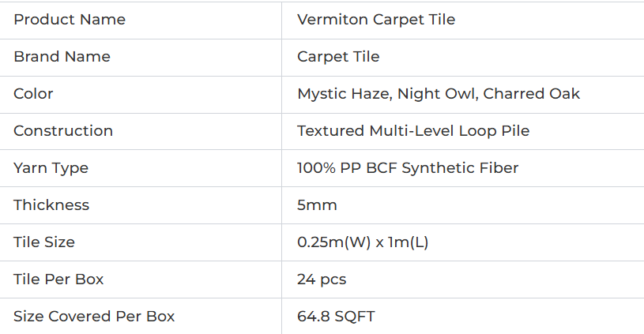
Task: Select the 64.8 SQFT value
Action: 336,316
